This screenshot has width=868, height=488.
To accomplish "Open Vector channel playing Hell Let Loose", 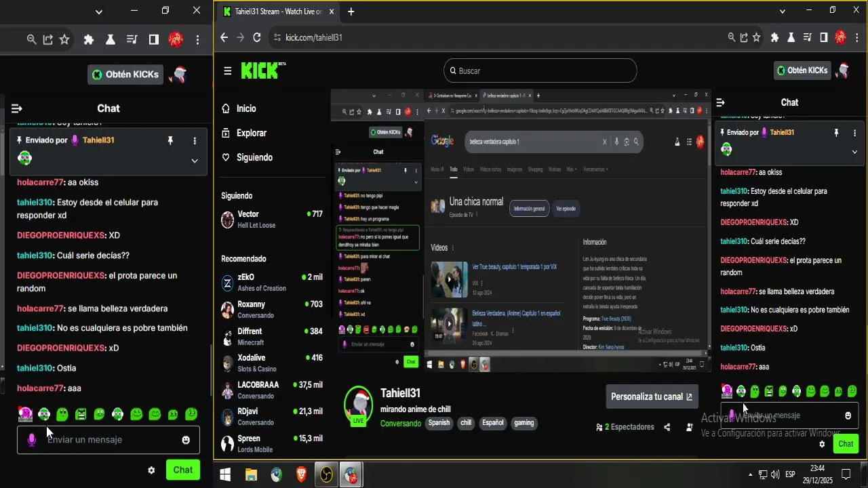I will coord(272,219).
